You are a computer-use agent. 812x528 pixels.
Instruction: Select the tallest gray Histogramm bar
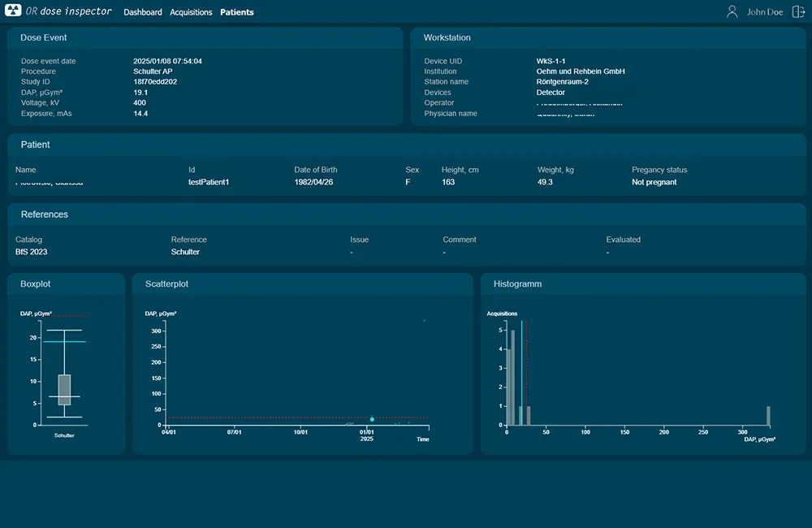point(512,378)
